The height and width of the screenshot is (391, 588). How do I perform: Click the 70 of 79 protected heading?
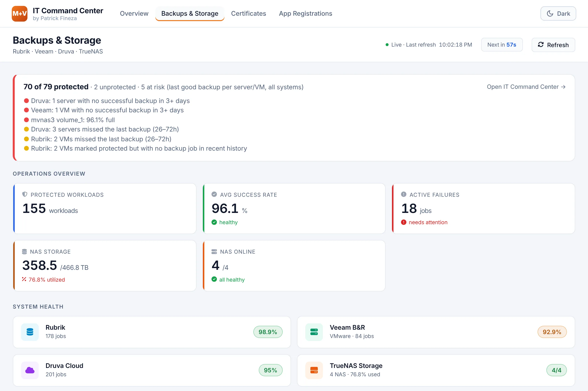coord(56,87)
